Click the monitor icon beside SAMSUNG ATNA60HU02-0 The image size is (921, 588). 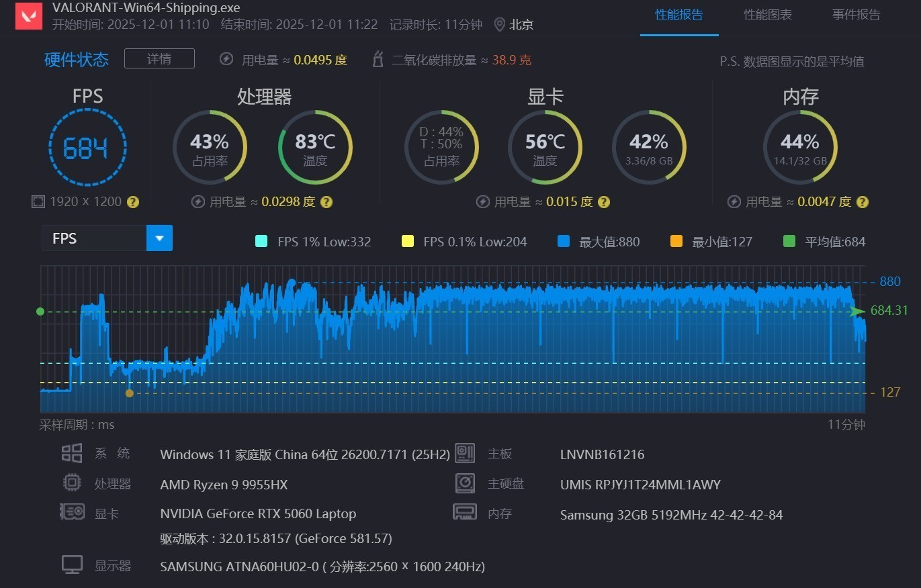click(x=72, y=565)
